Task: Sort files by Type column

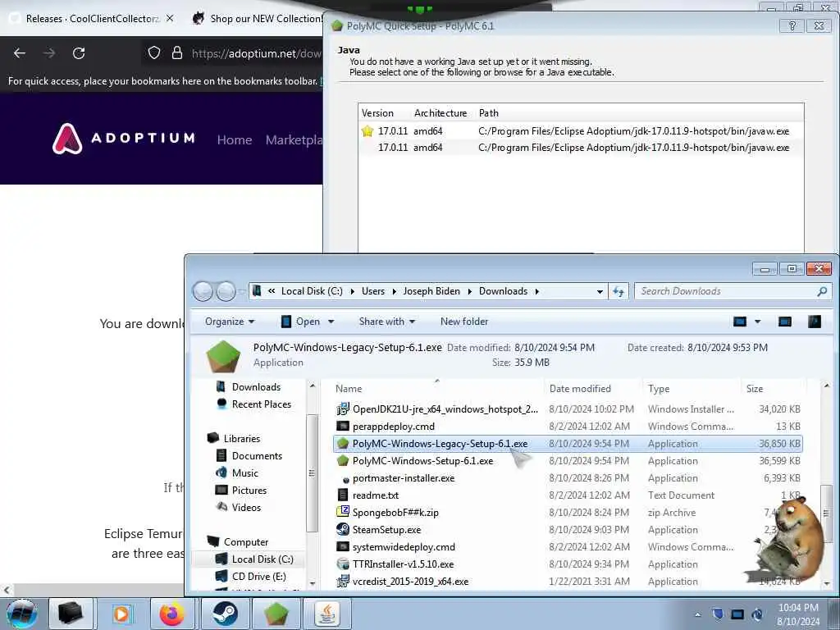Action: (691, 388)
